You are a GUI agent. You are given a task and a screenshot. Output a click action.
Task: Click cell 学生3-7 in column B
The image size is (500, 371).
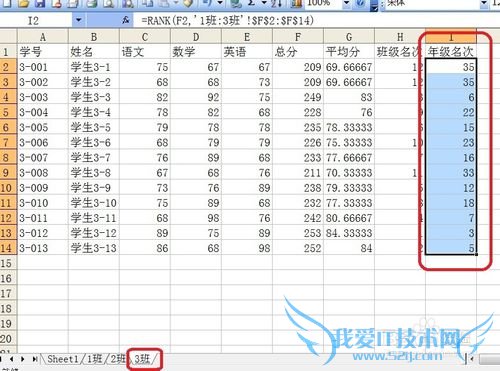pos(94,158)
